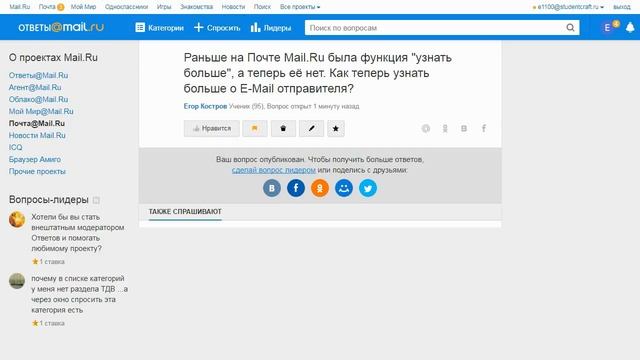Click the О проектах Mail.Ru heading
Viewport: 640px width, 360px height.
53,58
